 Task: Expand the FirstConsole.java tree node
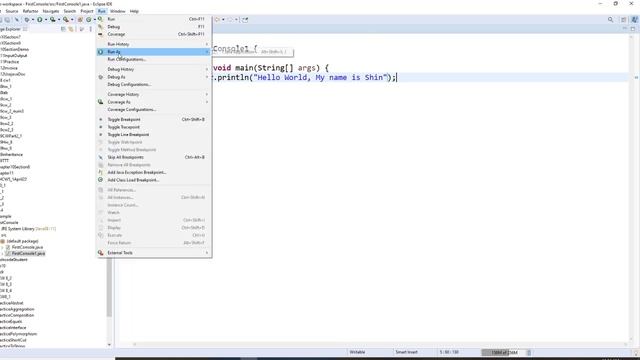[x=2, y=247]
